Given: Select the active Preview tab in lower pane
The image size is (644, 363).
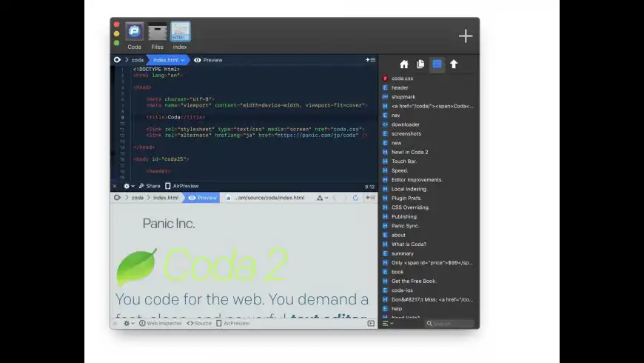Looking at the screenshot, I should coord(203,198).
